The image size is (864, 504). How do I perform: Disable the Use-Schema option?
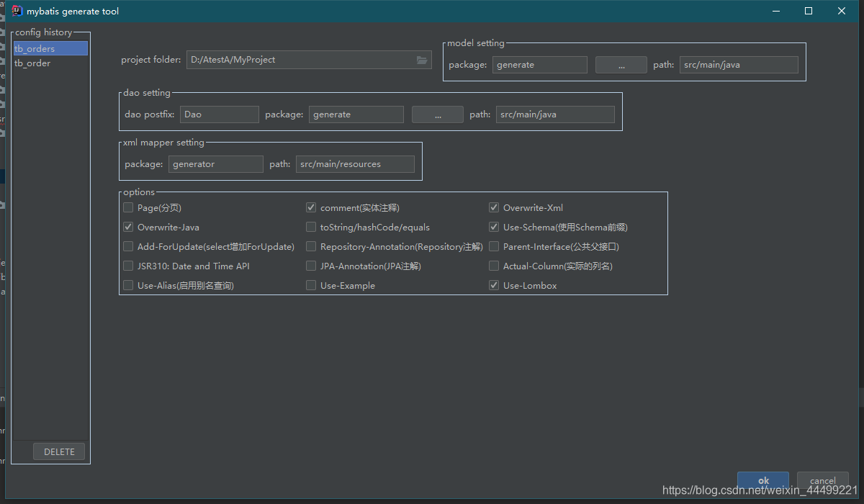(x=494, y=226)
